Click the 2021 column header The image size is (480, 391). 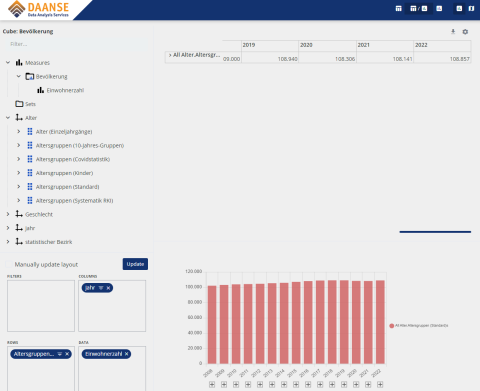coord(385,45)
